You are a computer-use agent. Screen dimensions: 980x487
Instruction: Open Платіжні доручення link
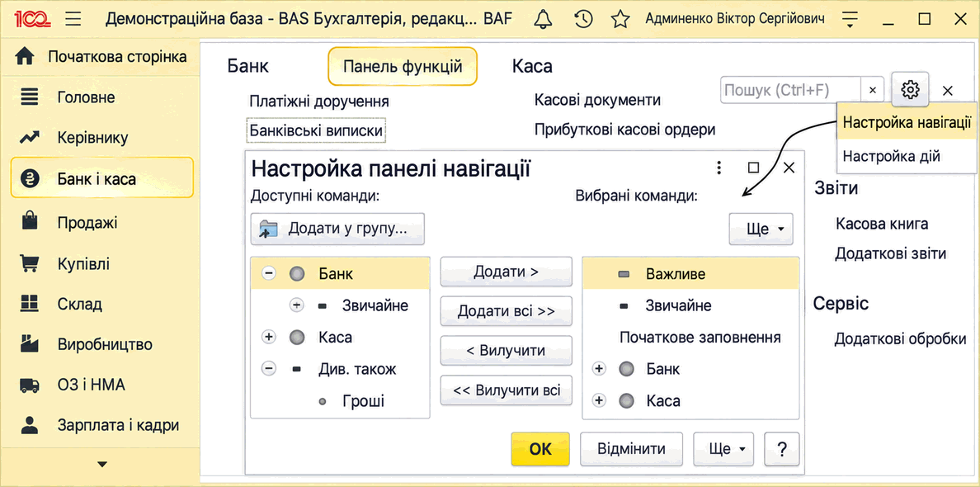click(319, 102)
